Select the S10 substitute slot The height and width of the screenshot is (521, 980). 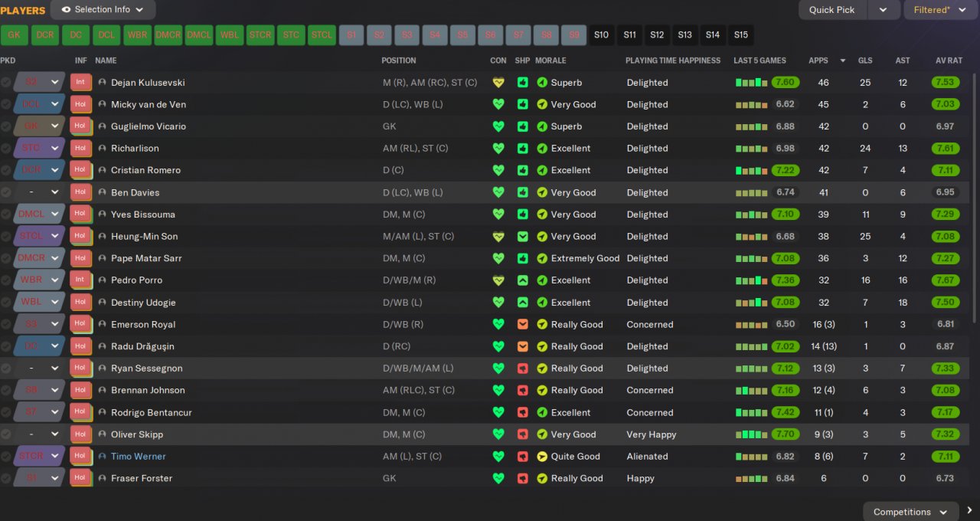pyautogui.click(x=601, y=34)
